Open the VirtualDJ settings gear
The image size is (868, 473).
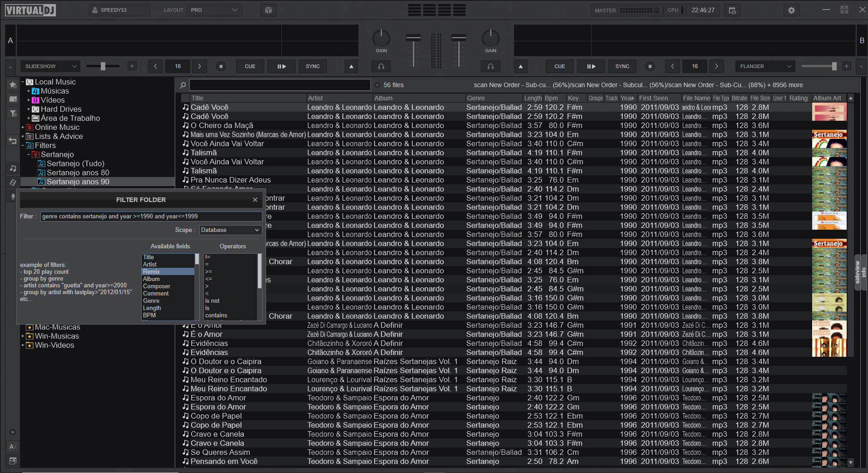point(791,10)
